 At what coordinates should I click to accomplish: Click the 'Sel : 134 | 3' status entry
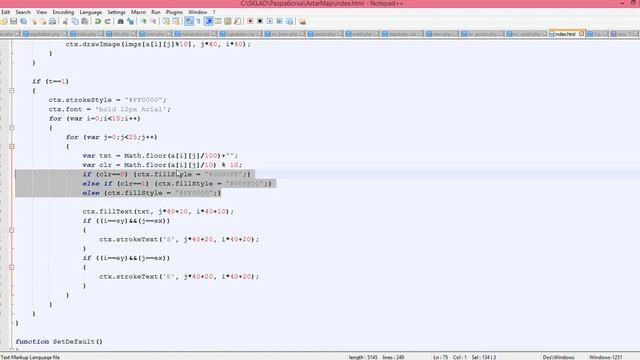[x=484, y=357]
